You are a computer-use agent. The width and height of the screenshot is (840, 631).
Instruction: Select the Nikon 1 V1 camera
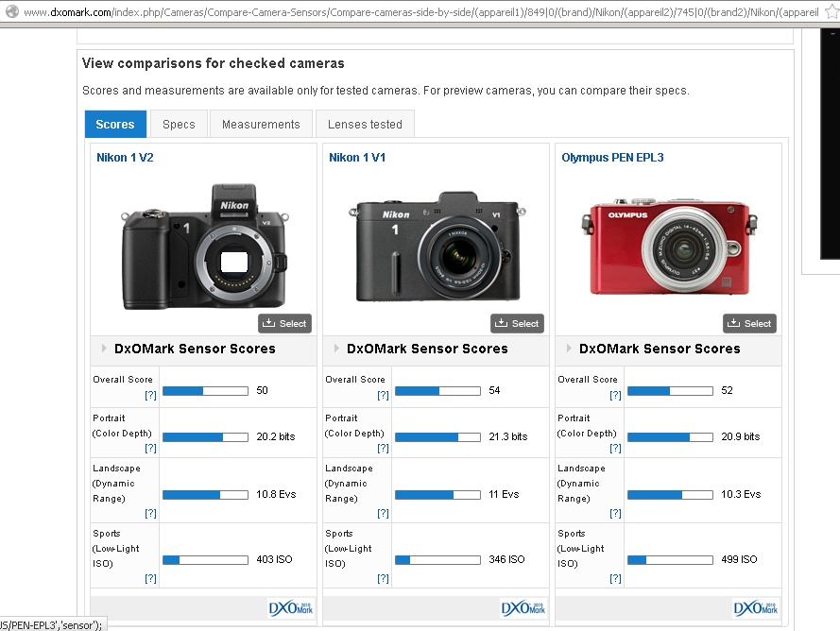click(x=518, y=324)
